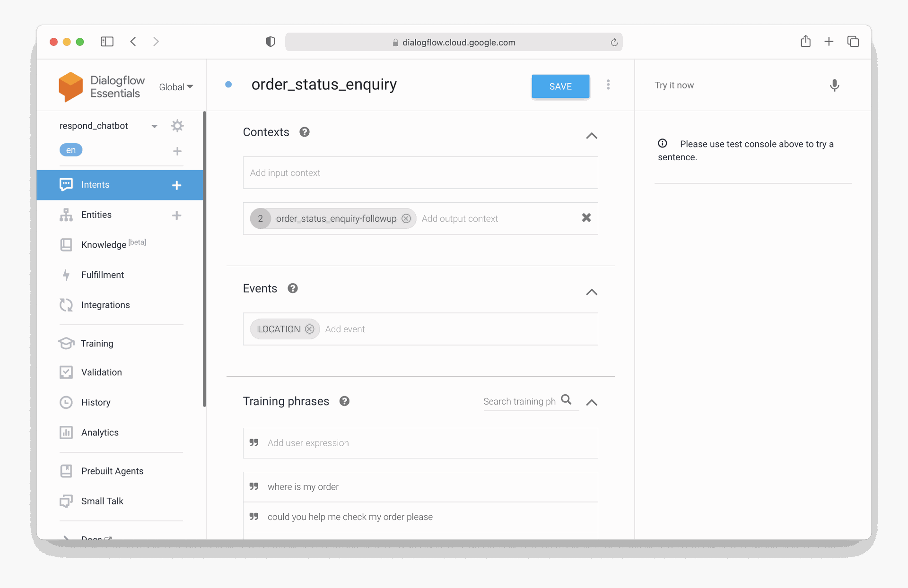Open the Global region dropdown
Image resolution: width=908 pixels, height=588 pixels.
(176, 87)
